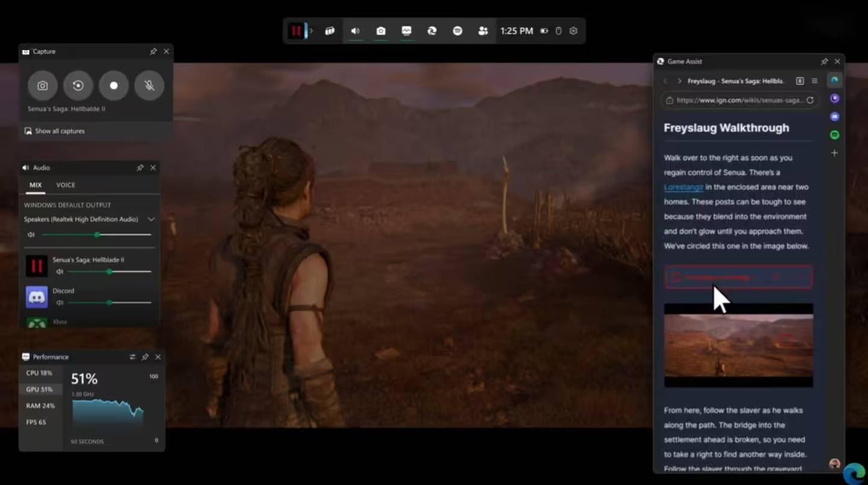This screenshot has height=485, width=868.
Task: Toggle the Audio widget from the Game Bar
Action: click(356, 31)
